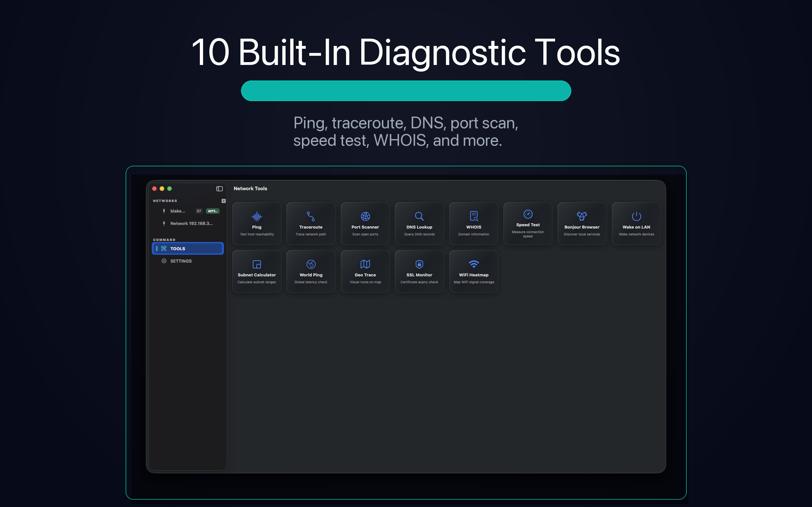This screenshot has width=812, height=507.
Task: Open the Ping tool for host reachability
Action: 256,223
